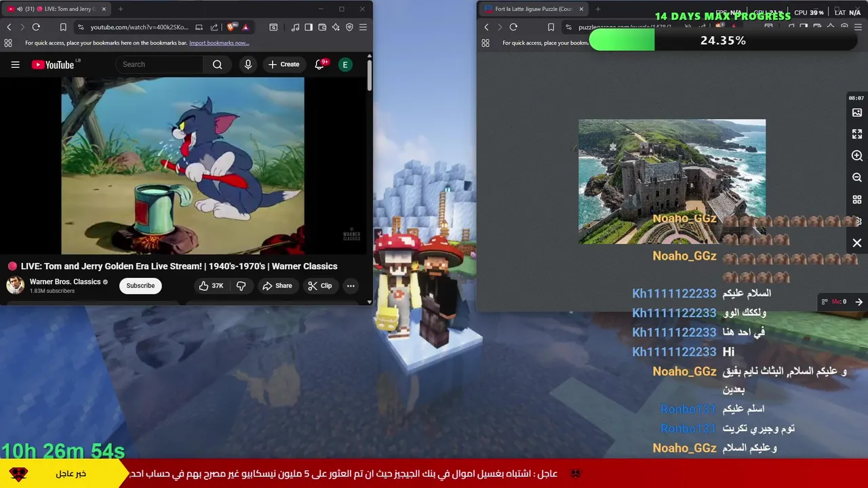Click the youtube.com address bar URL
The height and width of the screenshot is (488, 868).
pos(139,27)
